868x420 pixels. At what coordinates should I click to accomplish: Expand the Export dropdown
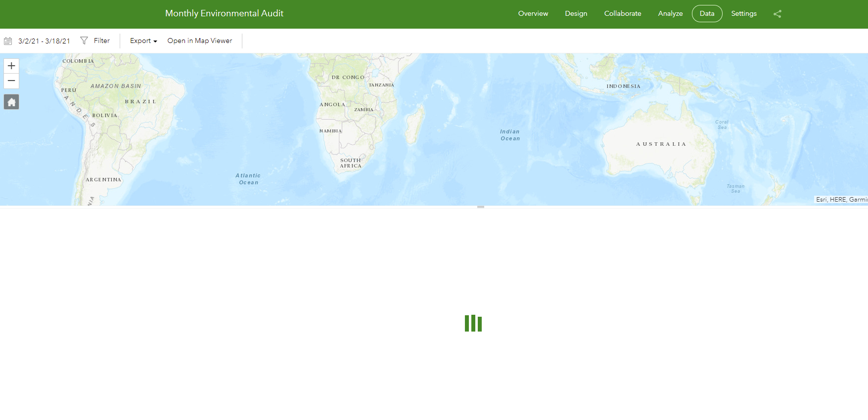pyautogui.click(x=143, y=41)
